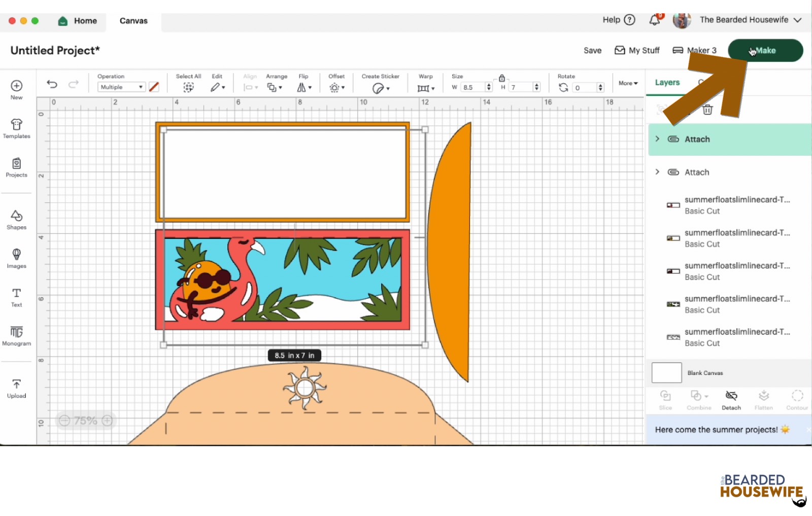Image resolution: width=812 pixels, height=516 pixels.
Task: Click the Select All icon
Action: tap(188, 87)
